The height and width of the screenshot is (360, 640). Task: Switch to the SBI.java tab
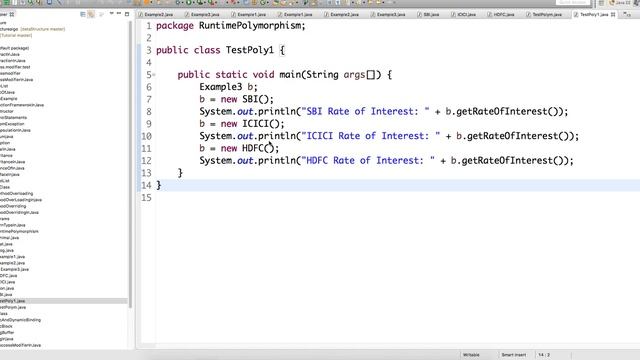[x=428, y=15]
